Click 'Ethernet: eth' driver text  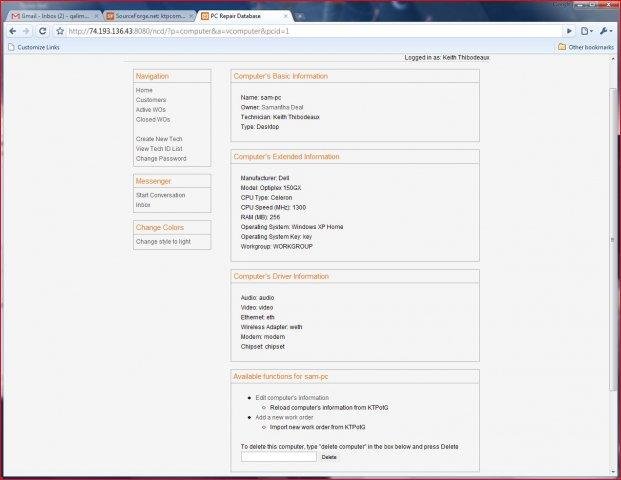(257, 317)
